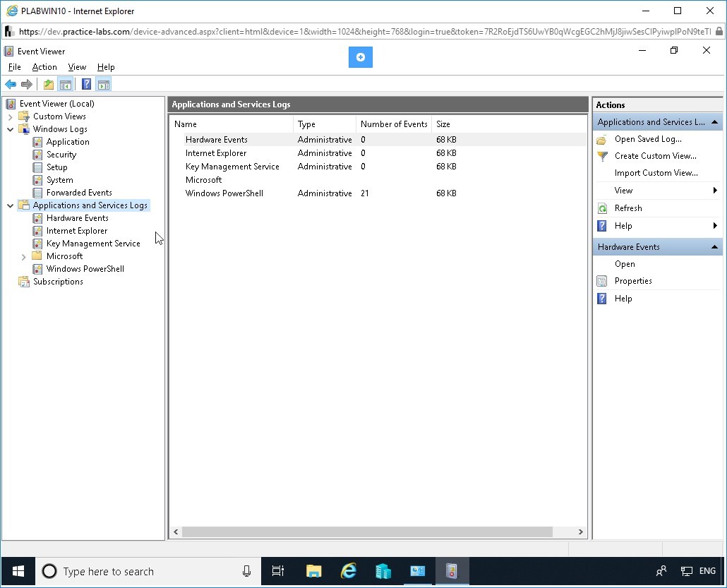Select Event Viewer (Local) root node
The height and width of the screenshot is (588, 727).
56,104
